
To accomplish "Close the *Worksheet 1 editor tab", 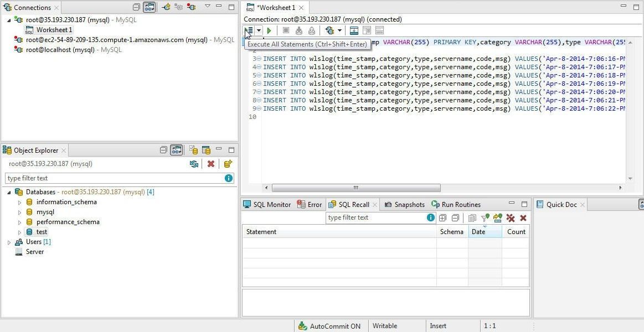I will 301,7.
